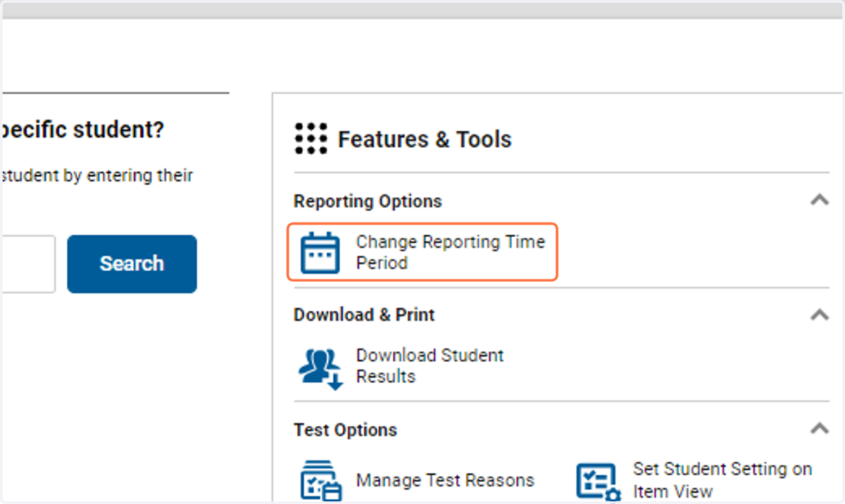Click the Features & Tools grid icon
The height and width of the screenshot is (504, 845).
[x=311, y=139]
